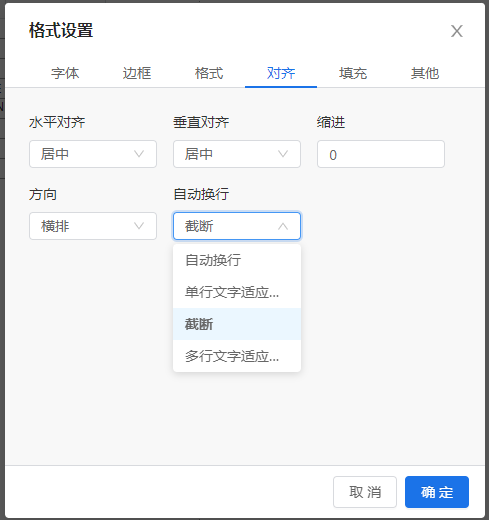
Task: Click the 缩进 input field
Action: pyautogui.click(x=381, y=154)
